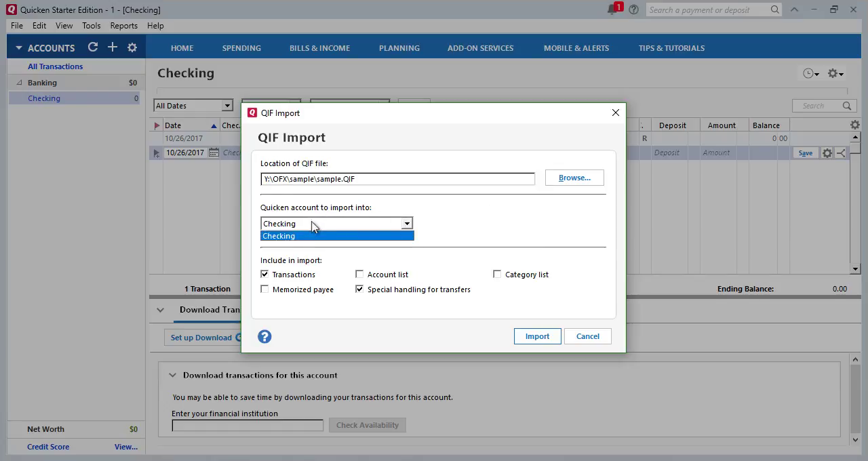
Task: Click the up arrow icon in the title bar
Action: tap(795, 9)
